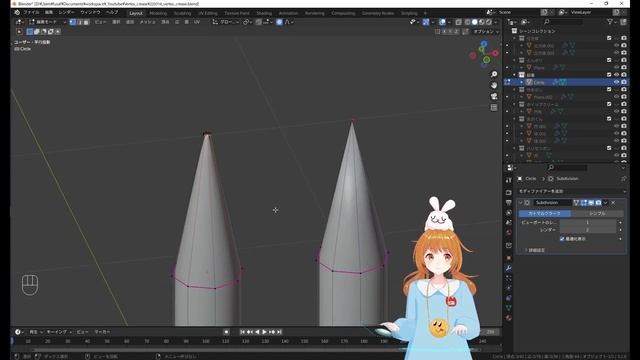Open the Blender logo menu
Viewport: 640px width, 360px height.
(x=17, y=13)
